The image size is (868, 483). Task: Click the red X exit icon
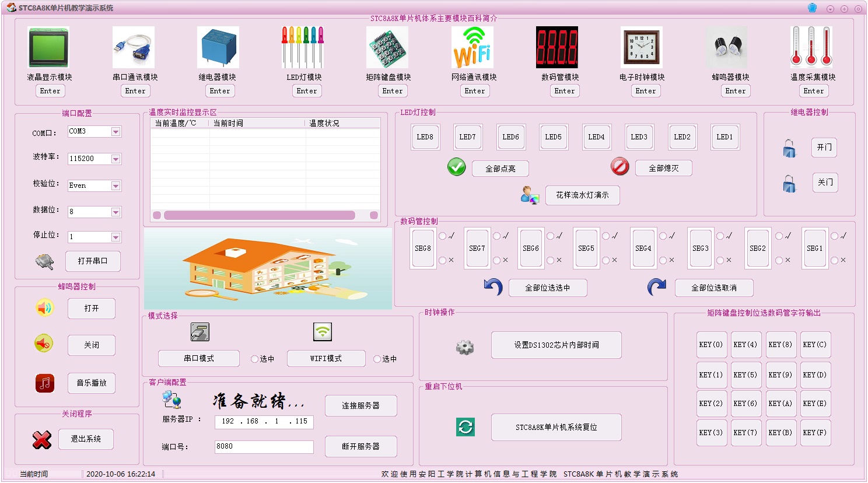click(x=42, y=439)
